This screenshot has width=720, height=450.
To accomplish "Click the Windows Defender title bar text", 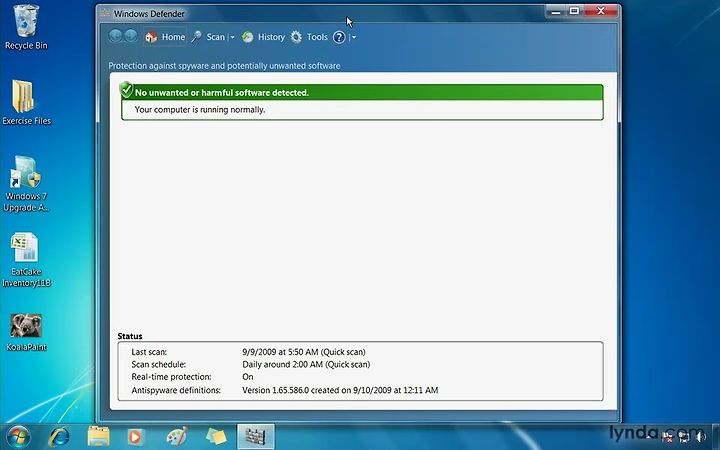I will [x=149, y=14].
